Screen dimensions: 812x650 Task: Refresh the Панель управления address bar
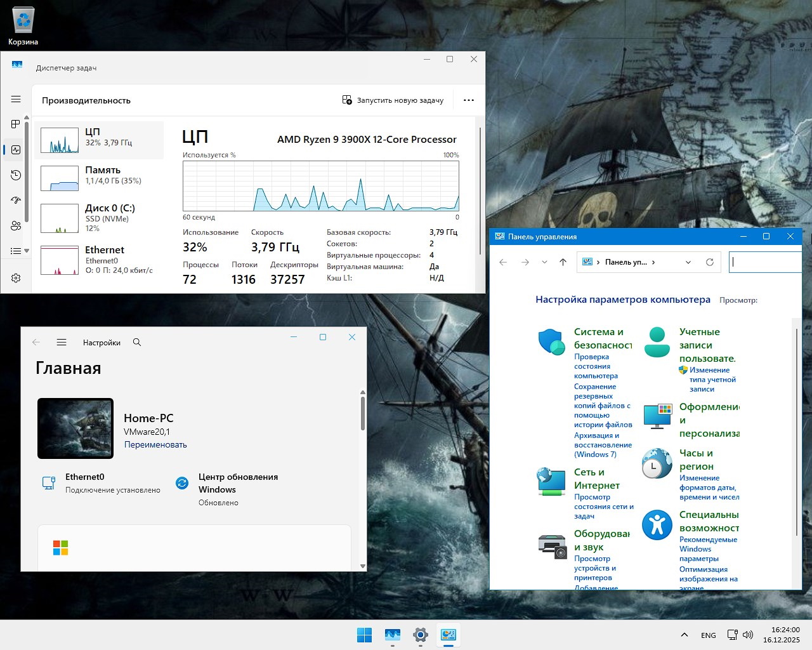pos(710,262)
